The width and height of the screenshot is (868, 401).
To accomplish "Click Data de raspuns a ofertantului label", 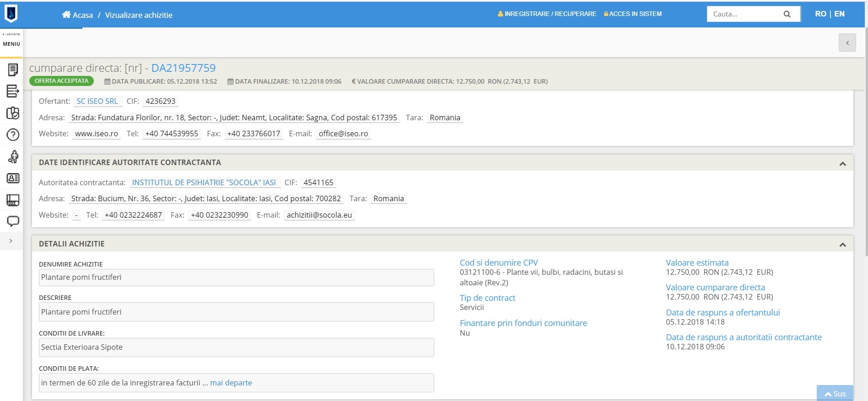I will click(x=722, y=312).
